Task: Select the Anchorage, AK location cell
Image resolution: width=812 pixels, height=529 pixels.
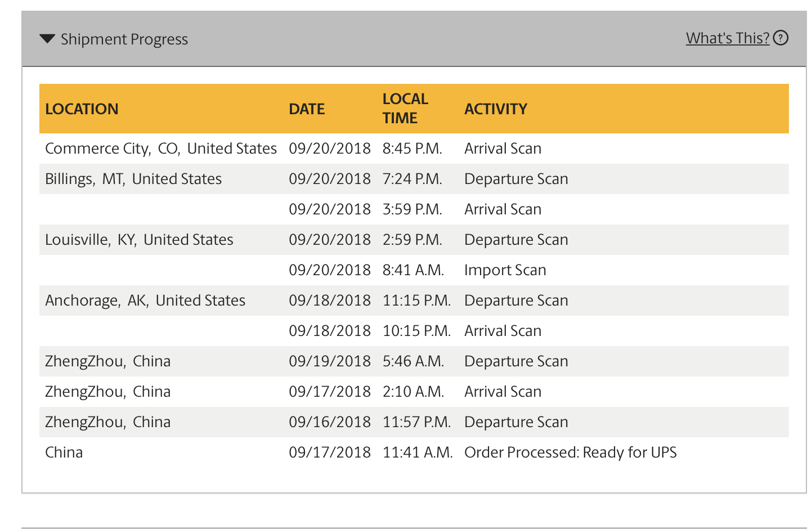Action: click(x=145, y=301)
